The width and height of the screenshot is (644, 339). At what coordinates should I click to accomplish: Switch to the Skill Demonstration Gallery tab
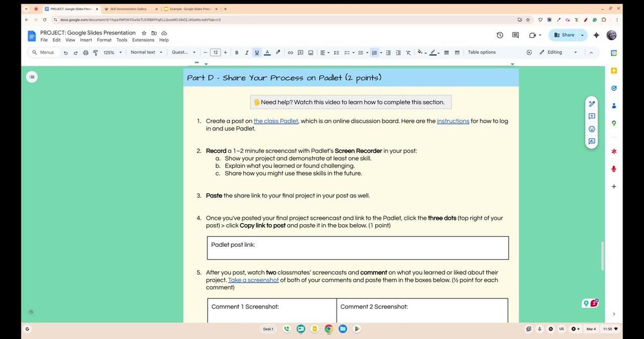coord(129,9)
